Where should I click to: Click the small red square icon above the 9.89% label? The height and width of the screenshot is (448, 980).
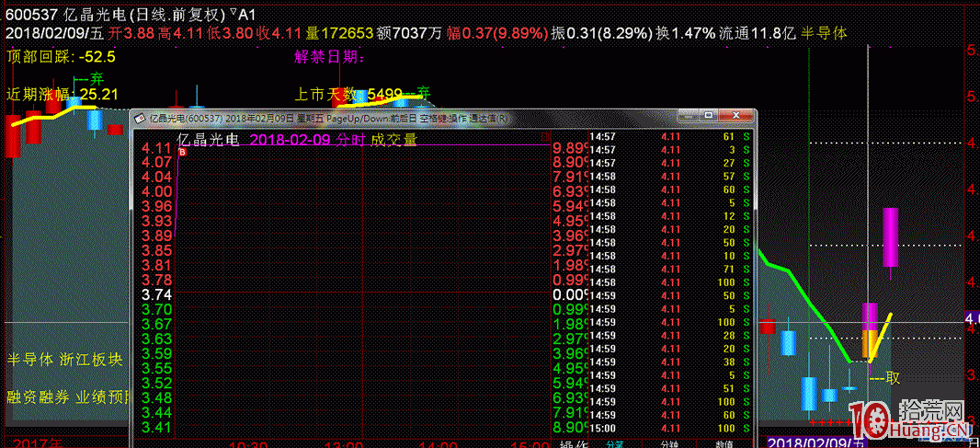tap(544, 137)
